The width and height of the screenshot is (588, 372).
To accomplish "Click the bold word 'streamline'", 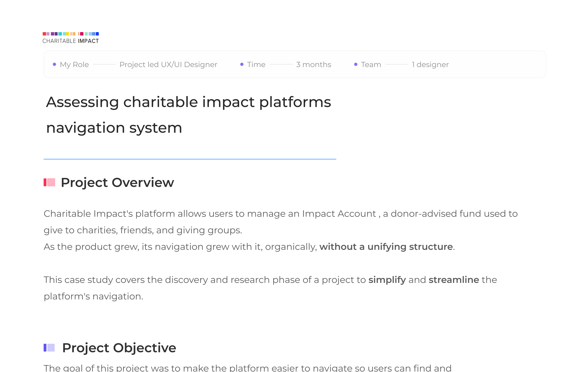I will [454, 280].
